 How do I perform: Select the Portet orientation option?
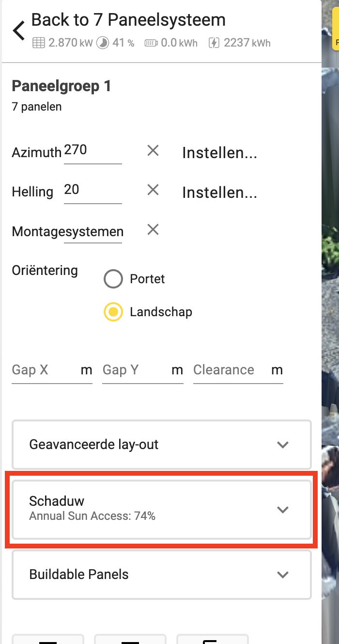point(113,279)
